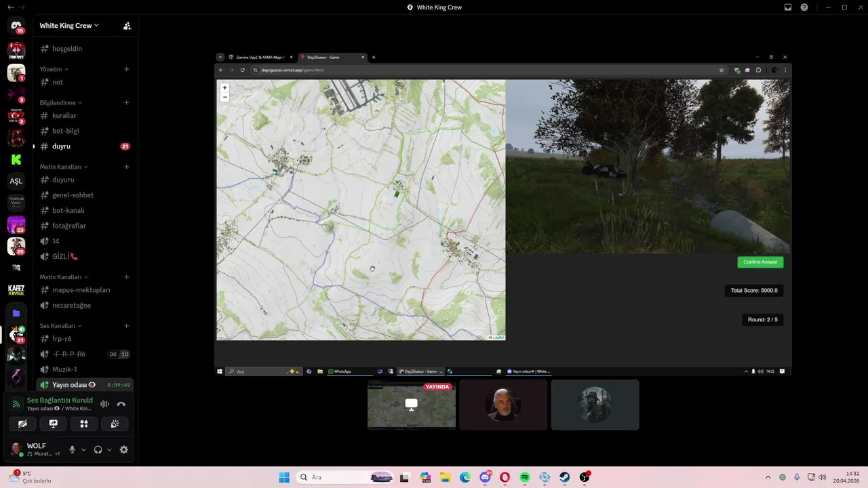Zoom in on the streamed map
868x488 pixels.
[x=224, y=87]
